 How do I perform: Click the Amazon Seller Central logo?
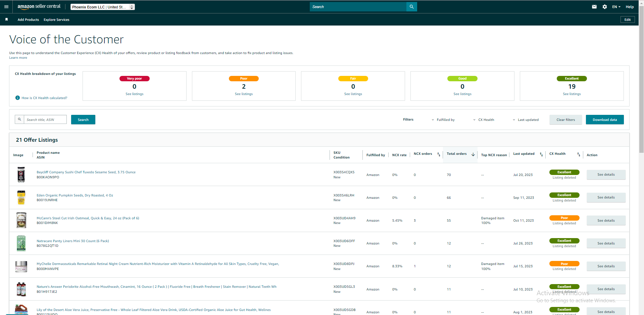click(x=39, y=7)
